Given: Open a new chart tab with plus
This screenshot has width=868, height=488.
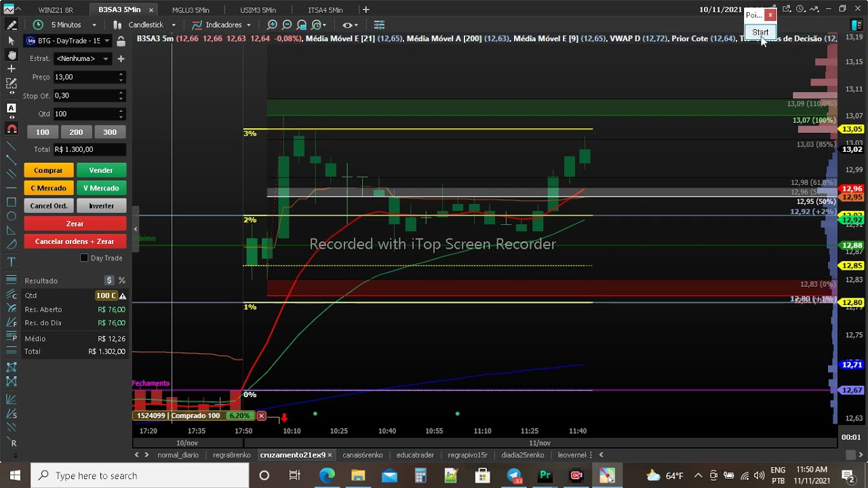Looking at the screenshot, I should click(x=366, y=9).
